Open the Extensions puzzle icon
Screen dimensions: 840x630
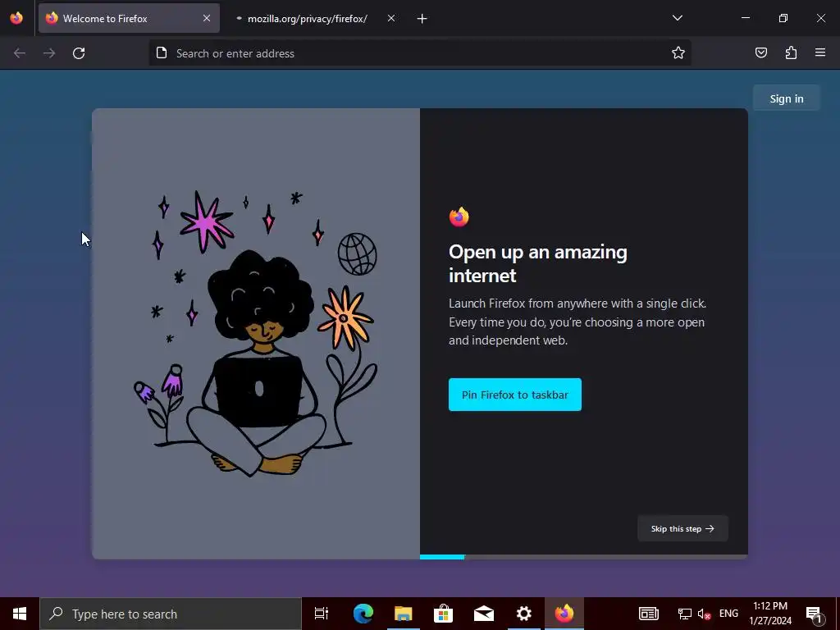(791, 52)
